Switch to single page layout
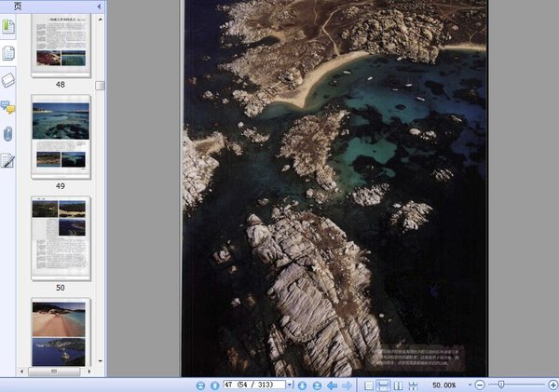The height and width of the screenshot is (392, 559). [370, 385]
